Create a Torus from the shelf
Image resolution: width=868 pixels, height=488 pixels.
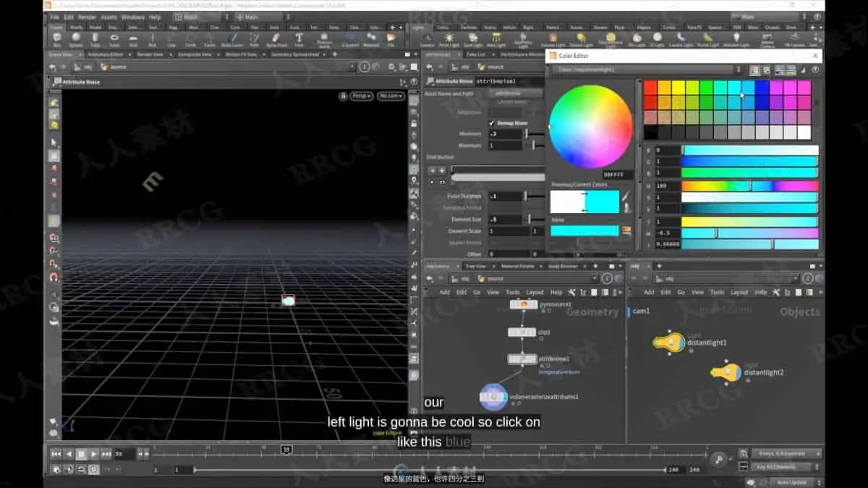point(114,39)
